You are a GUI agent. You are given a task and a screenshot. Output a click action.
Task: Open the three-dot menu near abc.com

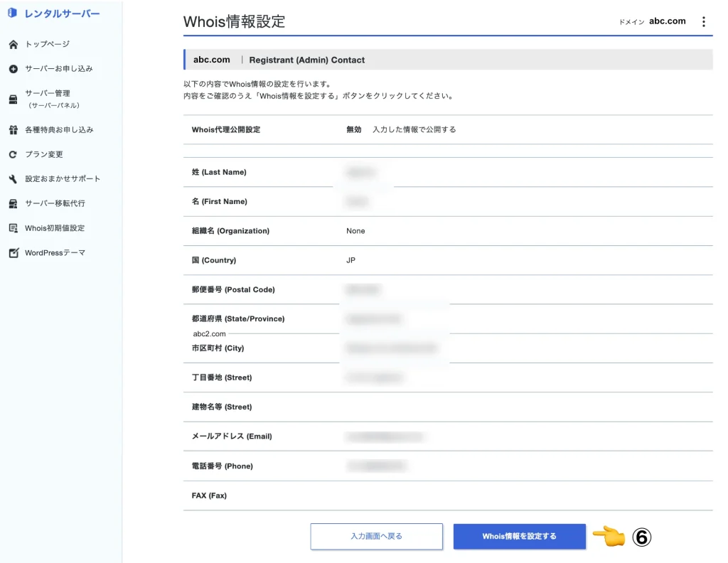tap(705, 21)
